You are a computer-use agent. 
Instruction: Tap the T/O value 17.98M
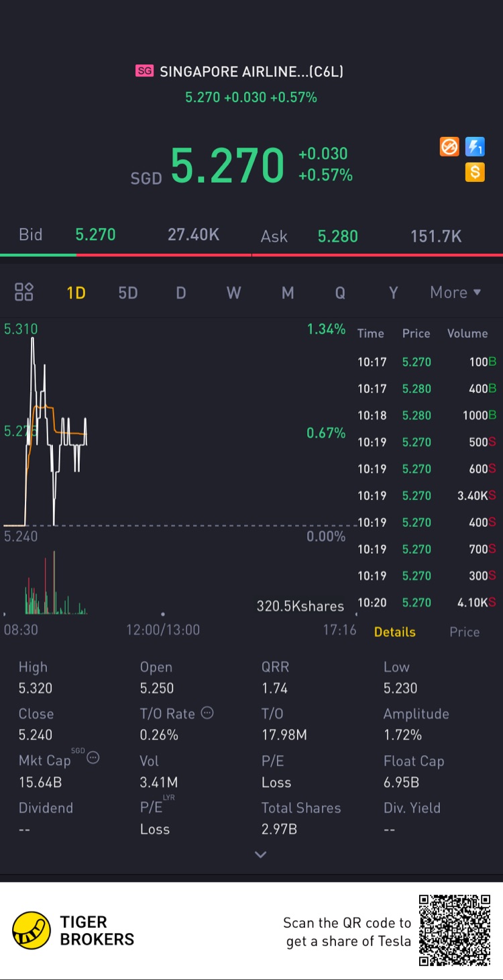[284, 735]
